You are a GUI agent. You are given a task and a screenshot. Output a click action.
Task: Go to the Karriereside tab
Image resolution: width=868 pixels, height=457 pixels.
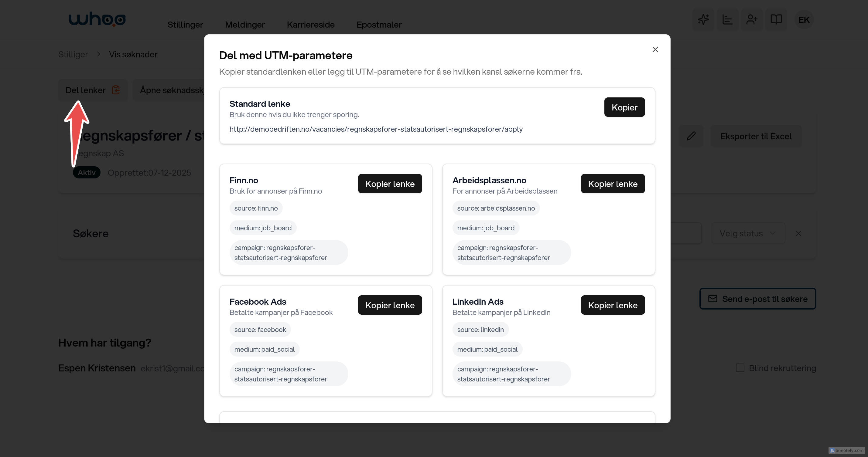click(x=310, y=25)
